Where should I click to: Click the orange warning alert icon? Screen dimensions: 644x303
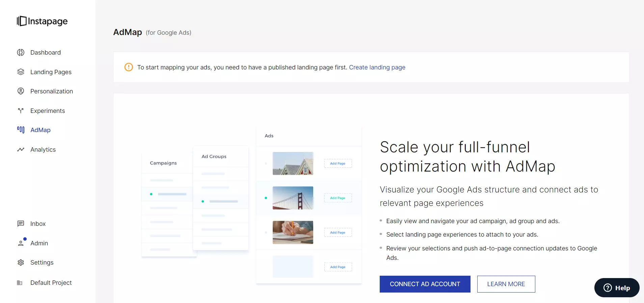(129, 67)
